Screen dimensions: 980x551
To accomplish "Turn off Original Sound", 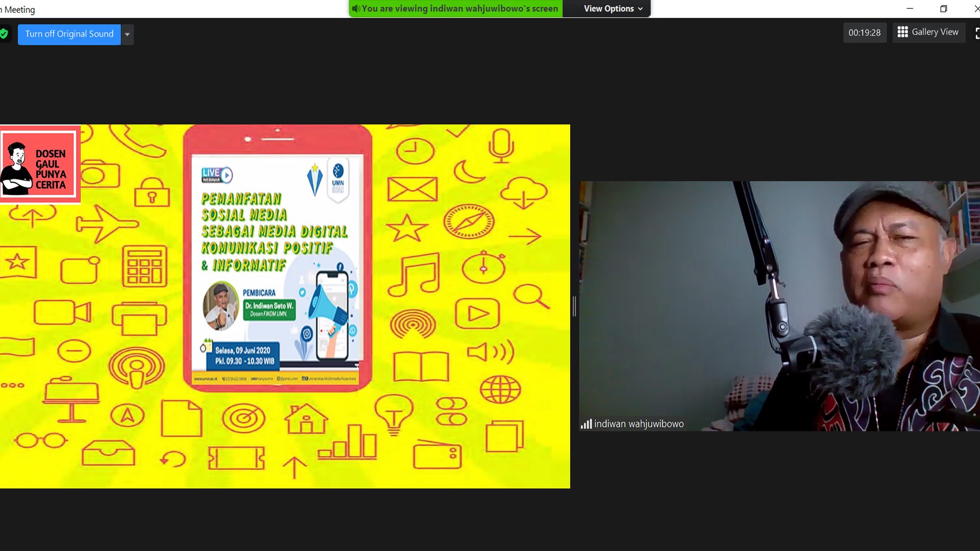I will pos(69,34).
